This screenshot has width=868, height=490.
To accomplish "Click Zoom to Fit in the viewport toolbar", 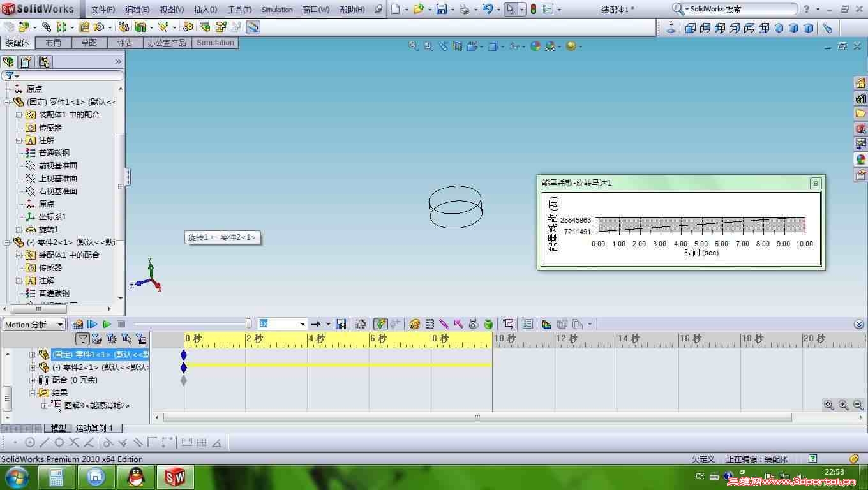I will 414,46.
